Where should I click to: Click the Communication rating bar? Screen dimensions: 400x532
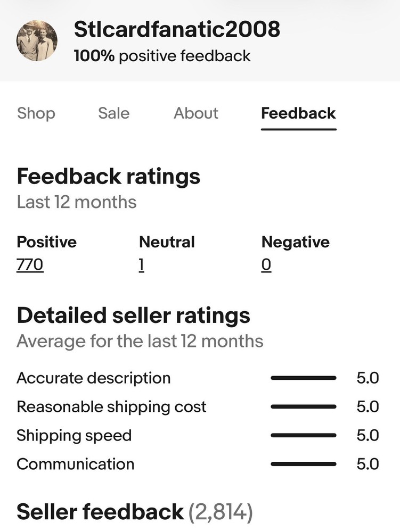click(x=303, y=464)
